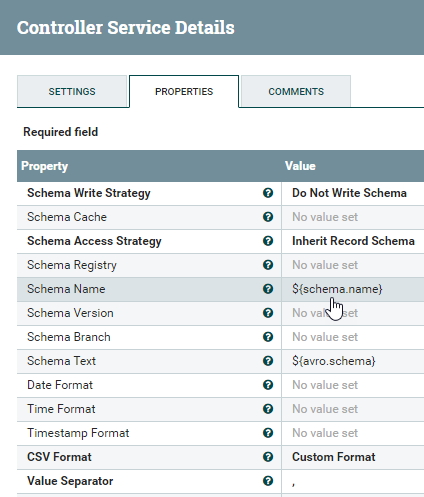
Task: Select the Schema Name property name
Action: 66,289
